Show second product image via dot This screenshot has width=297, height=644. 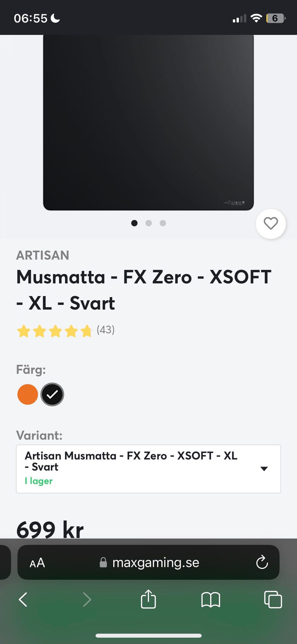148,223
